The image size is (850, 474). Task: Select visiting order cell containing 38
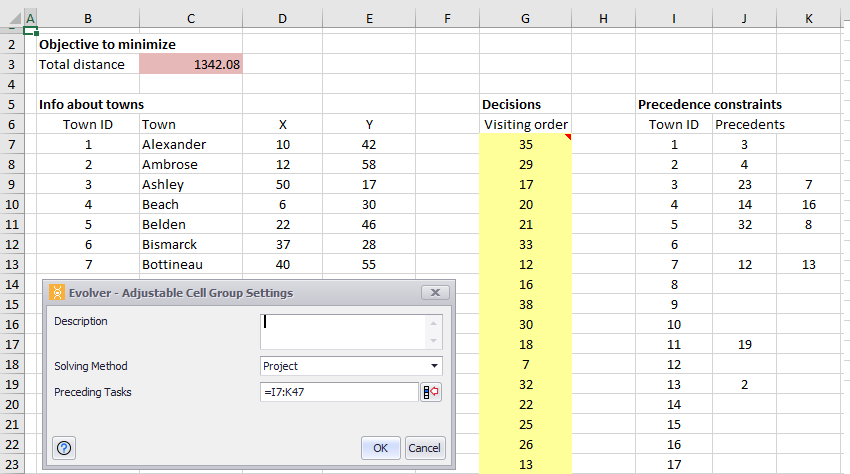tap(525, 305)
